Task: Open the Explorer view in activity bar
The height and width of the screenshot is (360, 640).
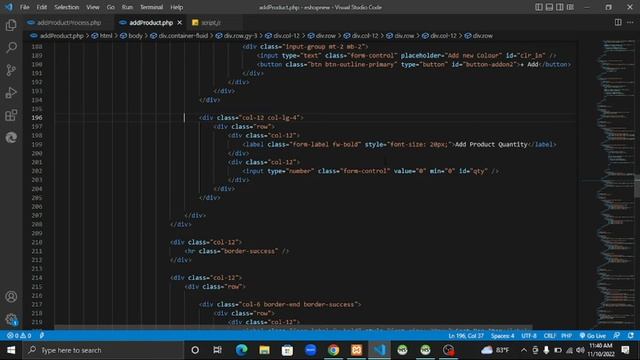Action: click(11, 25)
